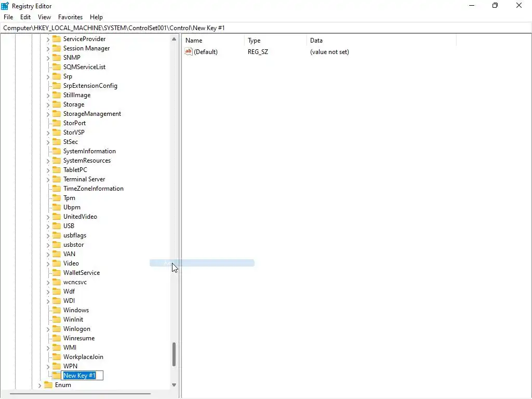532x399 pixels.
Task: Expand the Winlogon key
Action: click(48, 329)
